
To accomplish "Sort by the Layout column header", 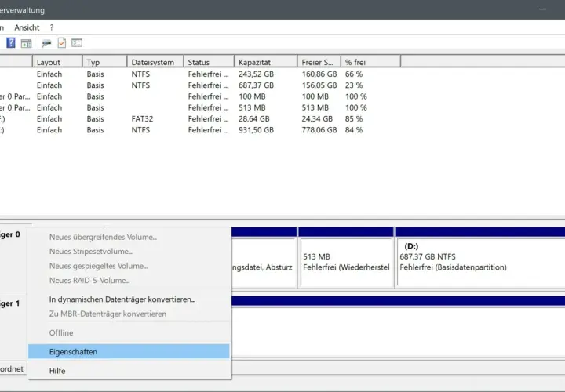I will point(57,62).
